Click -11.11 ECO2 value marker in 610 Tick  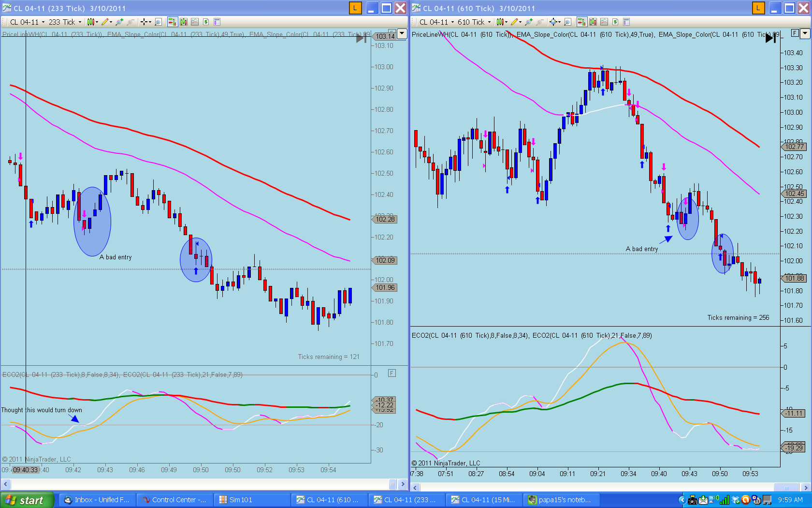[x=794, y=413]
